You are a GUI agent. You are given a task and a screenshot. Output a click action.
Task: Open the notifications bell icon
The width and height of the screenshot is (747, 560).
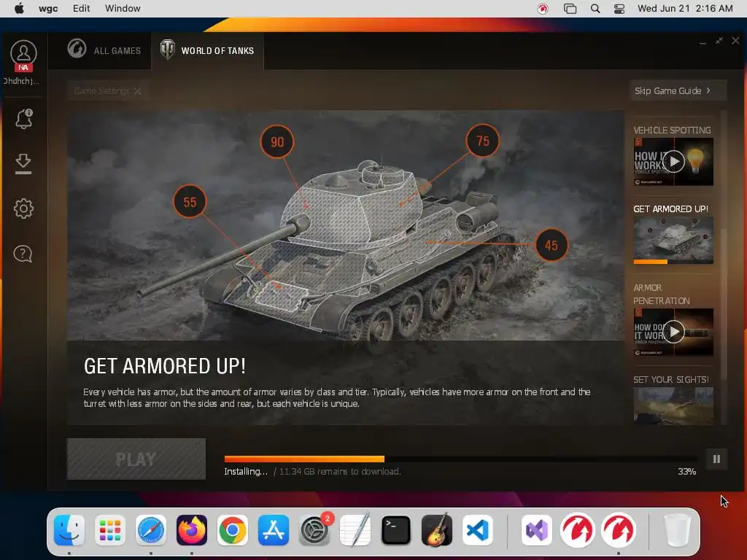tap(23, 119)
